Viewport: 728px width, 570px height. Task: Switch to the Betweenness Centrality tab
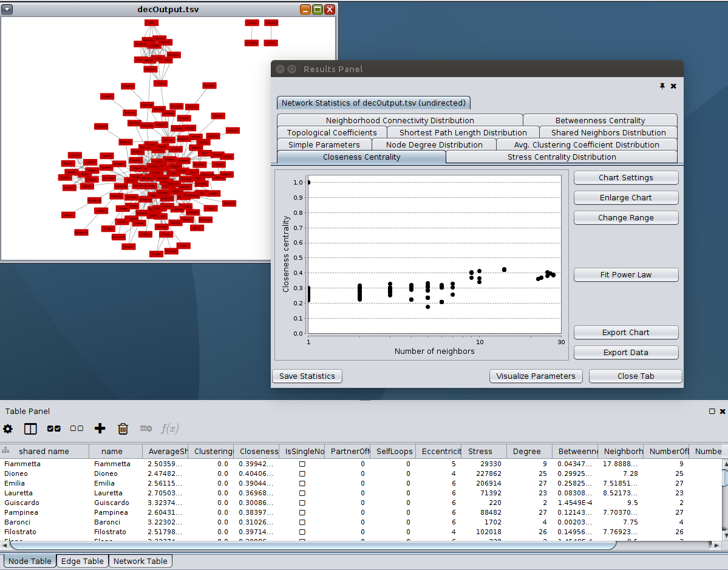[600, 120]
